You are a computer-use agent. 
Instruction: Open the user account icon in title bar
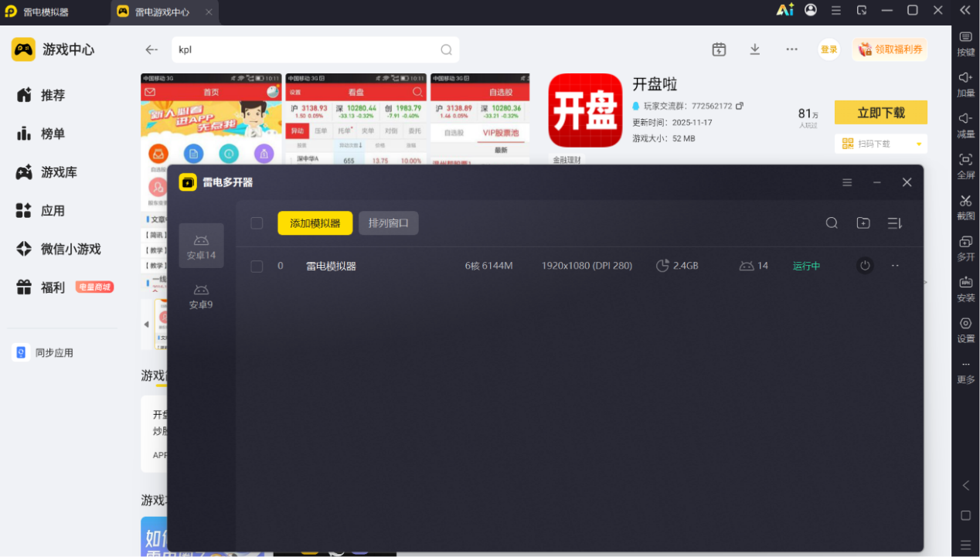(x=810, y=10)
